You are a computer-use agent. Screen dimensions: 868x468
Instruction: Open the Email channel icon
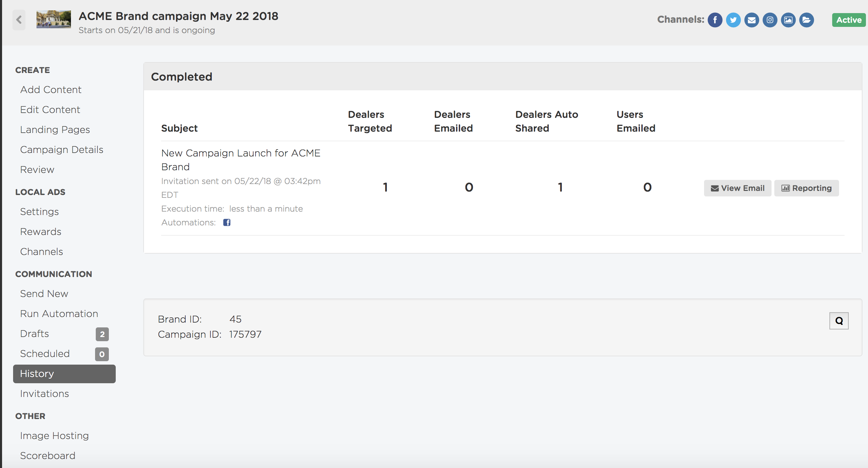[752, 20]
